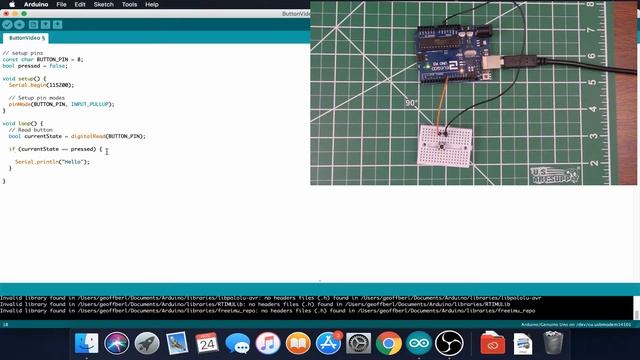Open the Edit menu
Viewport: 640px width, 360px height.
pos(80,4)
